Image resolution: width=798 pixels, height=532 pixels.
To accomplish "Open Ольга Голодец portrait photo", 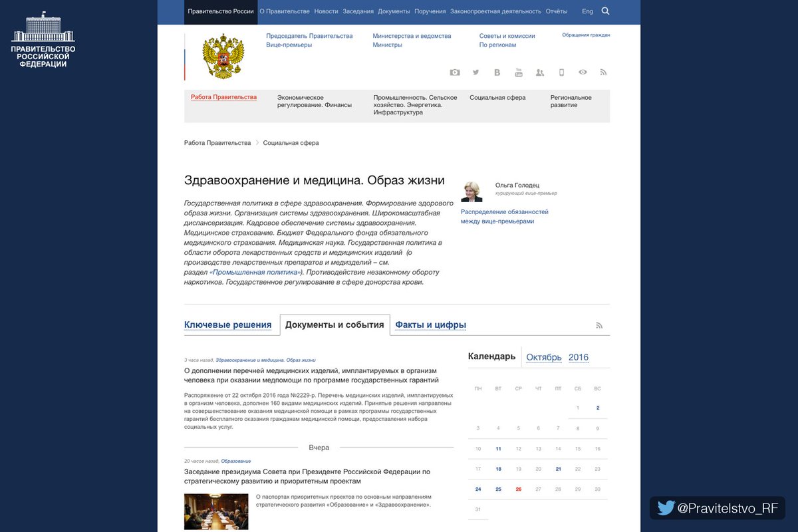I will 471,192.
